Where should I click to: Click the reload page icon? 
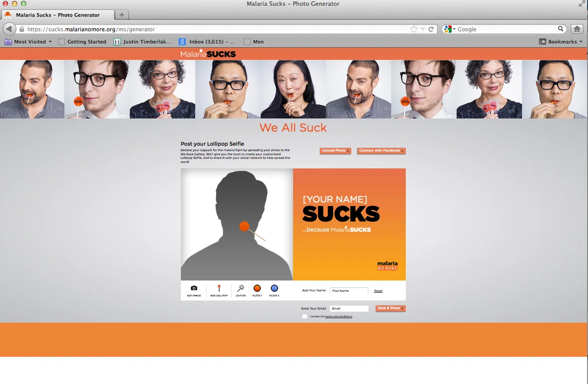[431, 29]
